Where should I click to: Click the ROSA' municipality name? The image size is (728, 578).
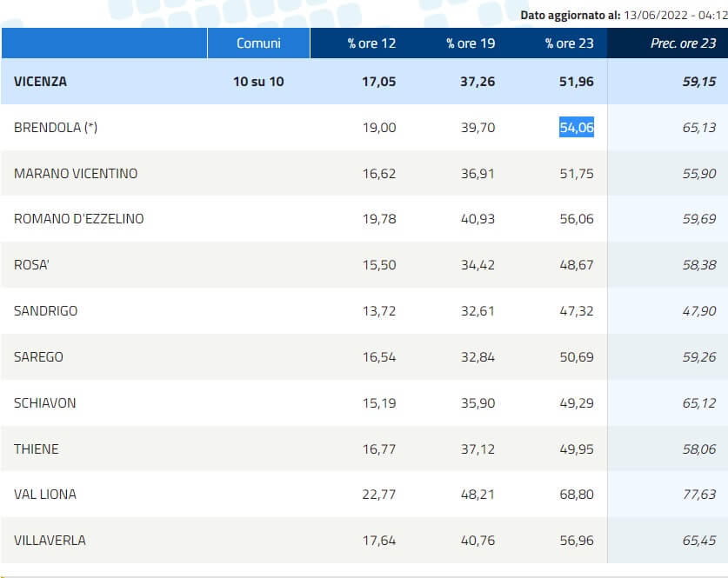point(32,265)
